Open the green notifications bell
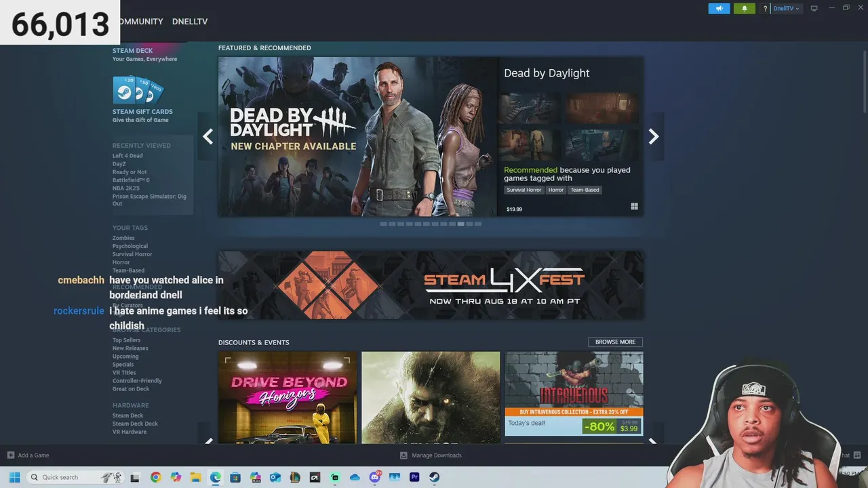The image size is (868, 488). (744, 9)
